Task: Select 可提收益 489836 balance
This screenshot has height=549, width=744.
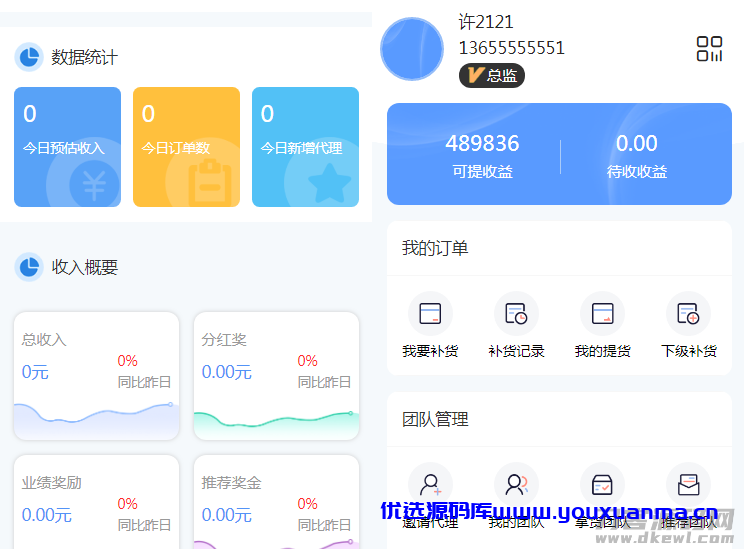Action: click(482, 156)
